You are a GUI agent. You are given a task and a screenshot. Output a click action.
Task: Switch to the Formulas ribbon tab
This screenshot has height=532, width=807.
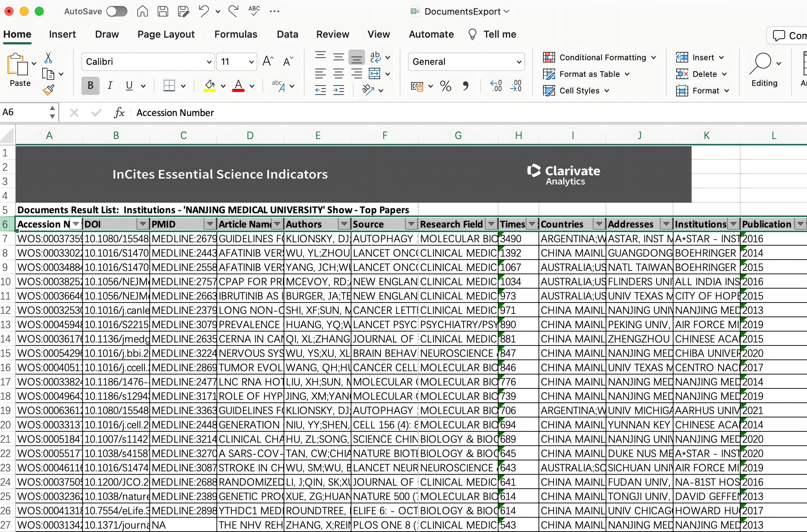[236, 34]
